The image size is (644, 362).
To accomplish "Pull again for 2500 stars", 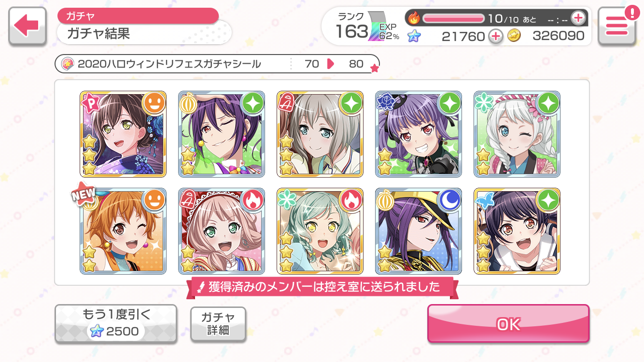I will click(x=116, y=324).
